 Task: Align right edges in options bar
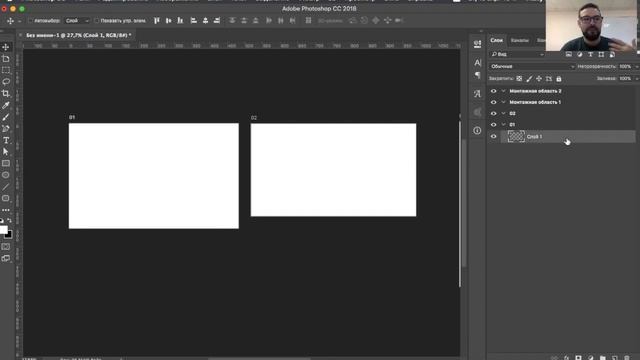click(217, 20)
